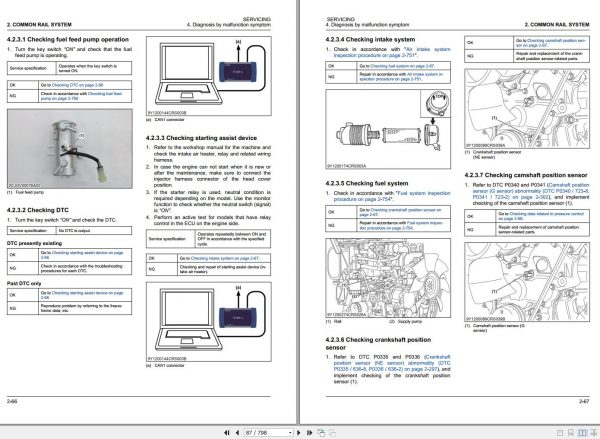This screenshot has width=600, height=439.
Task: Open Crankshaft position sensor (NE sensor) abnormality link
Action: point(392,363)
